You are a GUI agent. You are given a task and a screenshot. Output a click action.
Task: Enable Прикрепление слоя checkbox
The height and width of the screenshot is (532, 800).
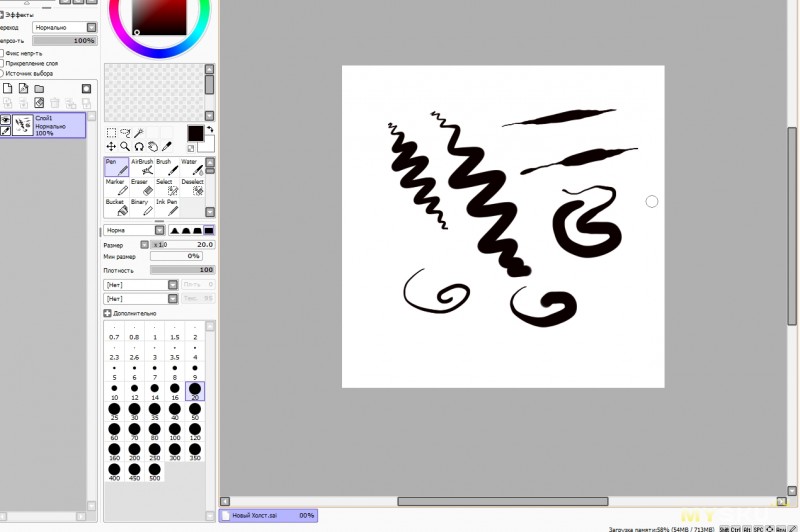click(x=2, y=63)
